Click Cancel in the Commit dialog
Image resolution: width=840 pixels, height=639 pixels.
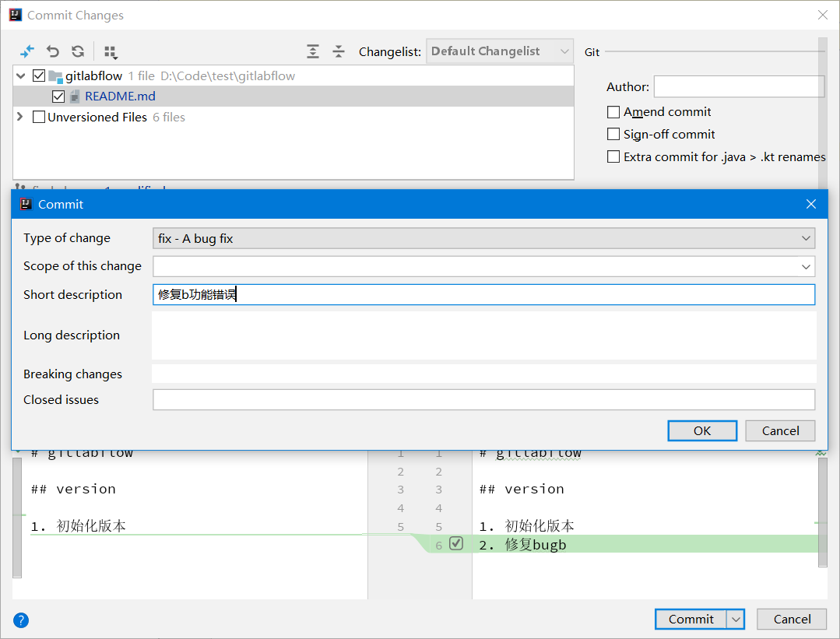coord(780,431)
